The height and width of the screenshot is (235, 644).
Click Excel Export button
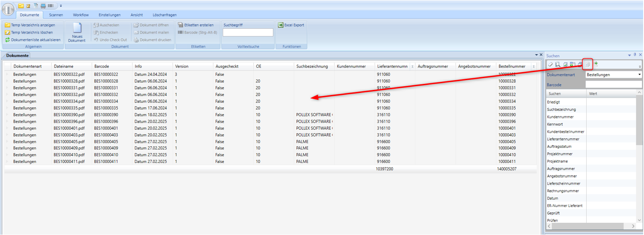(291, 25)
